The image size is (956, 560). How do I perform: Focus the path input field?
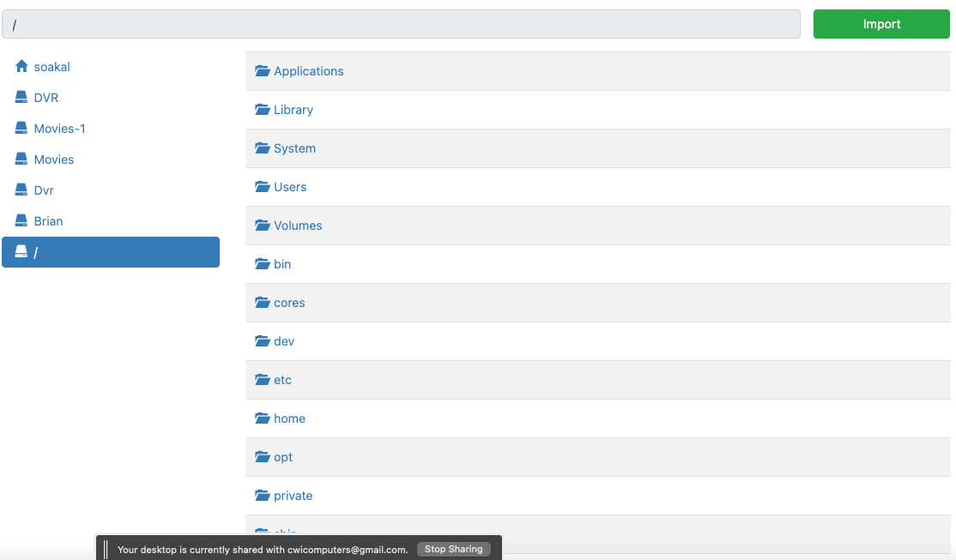coord(401,25)
